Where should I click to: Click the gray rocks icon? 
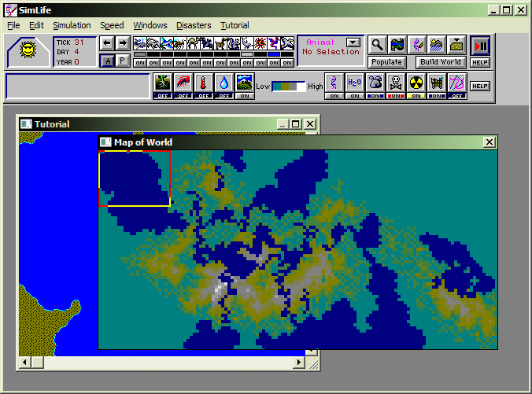tap(375, 83)
